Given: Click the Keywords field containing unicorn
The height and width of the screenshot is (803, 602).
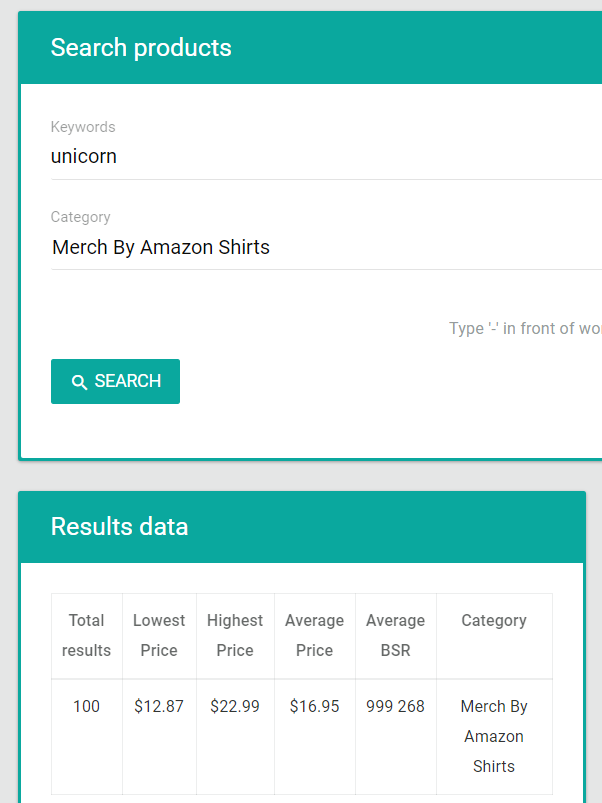Looking at the screenshot, I should pyautogui.click(x=327, y=157).
